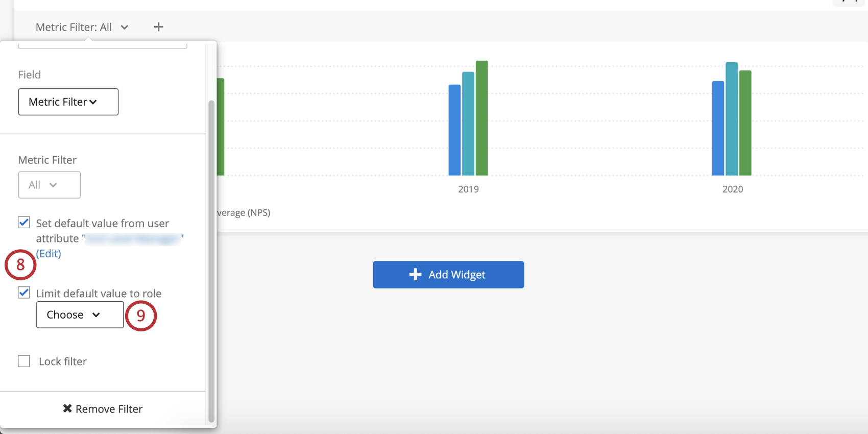Click the filter panel vertical scrollbar
The height and width of the screenshot is (434, 868).
point(211,261)
